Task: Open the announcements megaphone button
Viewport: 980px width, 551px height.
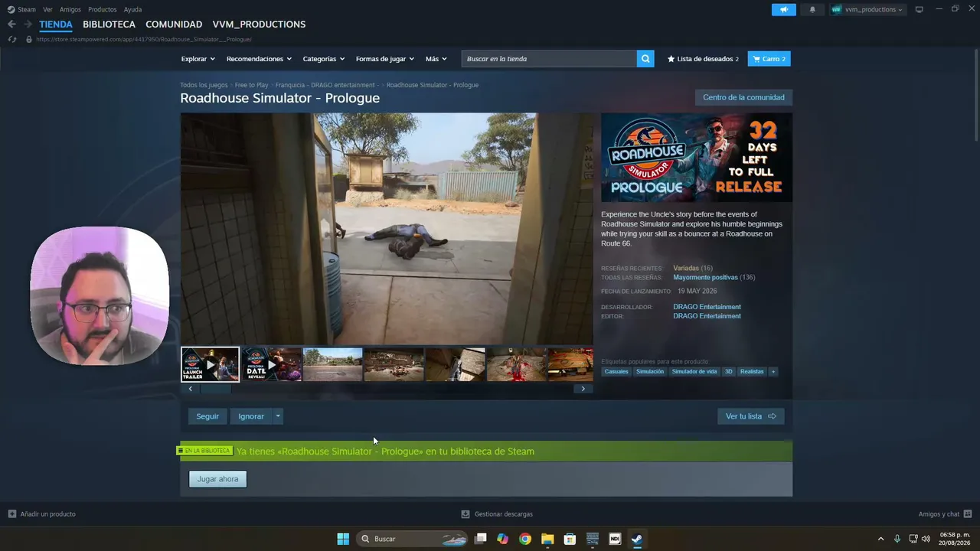Action: tap(783, 9)
